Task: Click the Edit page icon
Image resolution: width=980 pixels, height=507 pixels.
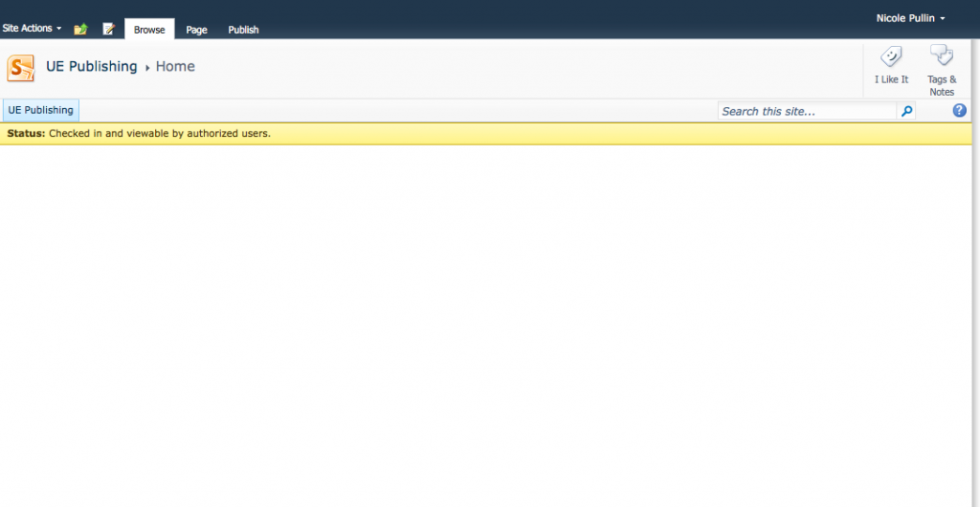Action: pyautogui.click(x=109, y=29)
